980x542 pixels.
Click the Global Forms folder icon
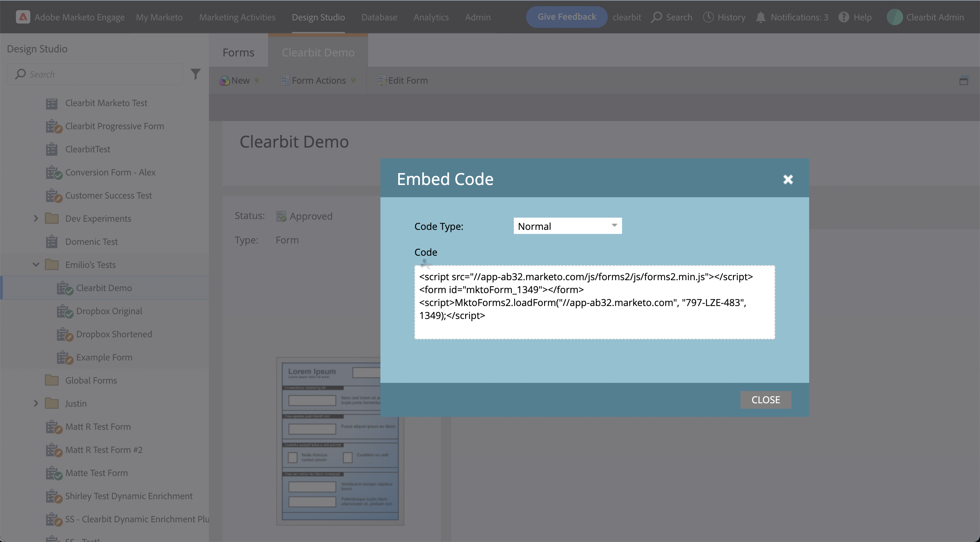(52, 380)
